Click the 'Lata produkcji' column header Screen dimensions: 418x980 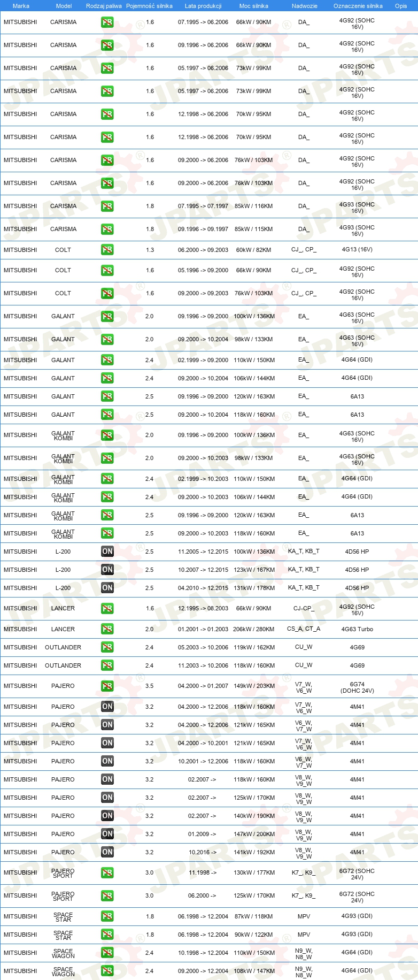[203, 6]
